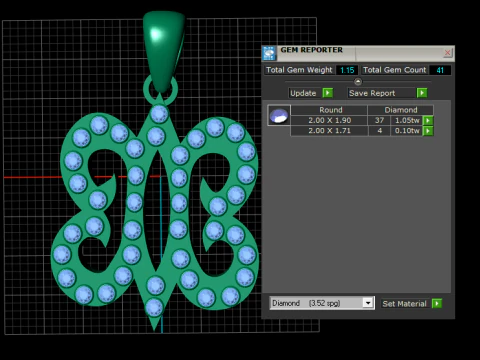
Task: Click the Set Material label
Action: pos(405,304)
